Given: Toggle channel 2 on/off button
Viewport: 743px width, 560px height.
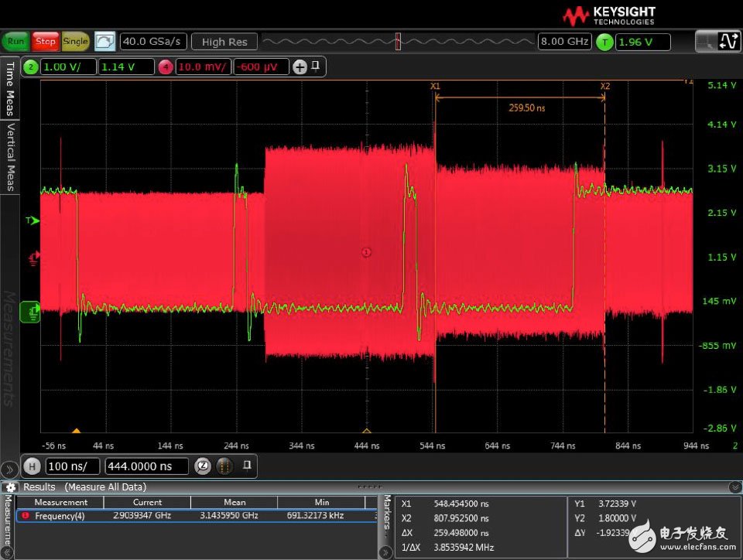Looking at the screenshot, I should 31,67.
